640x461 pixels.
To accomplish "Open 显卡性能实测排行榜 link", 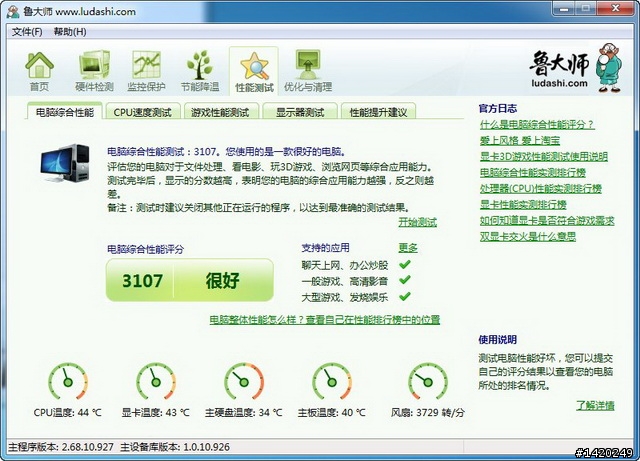I will click(523, 205).
